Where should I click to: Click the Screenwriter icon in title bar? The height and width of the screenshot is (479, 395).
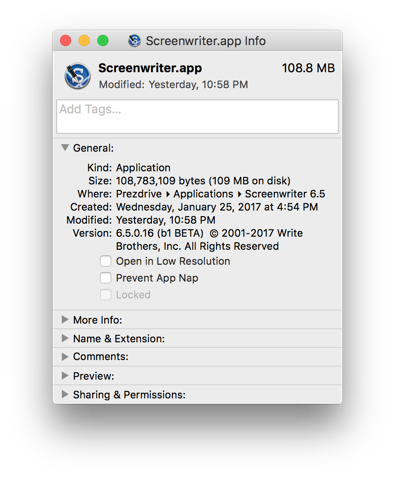coord(134,41)
